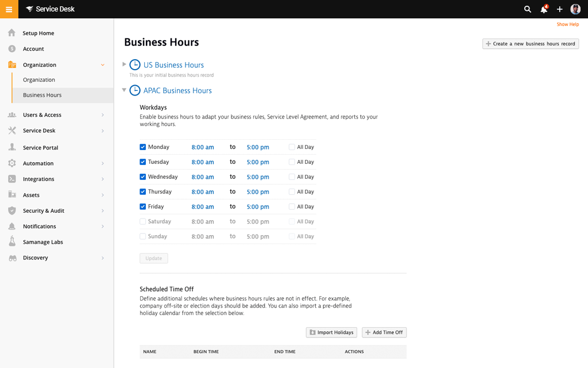Open the search magnifier icon

[x=527, y=9]
